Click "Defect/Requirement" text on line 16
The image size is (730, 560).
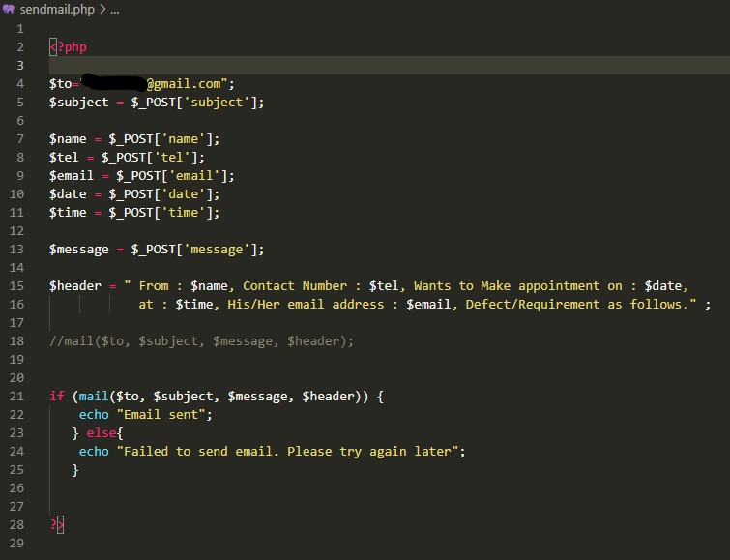(533, 305)
